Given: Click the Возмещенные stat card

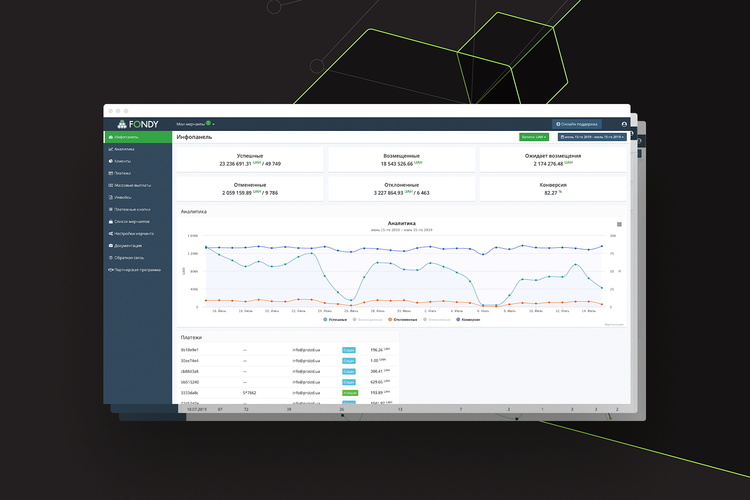Looking at the screenshot, I should pyautogui.click(x=401, y=160).
